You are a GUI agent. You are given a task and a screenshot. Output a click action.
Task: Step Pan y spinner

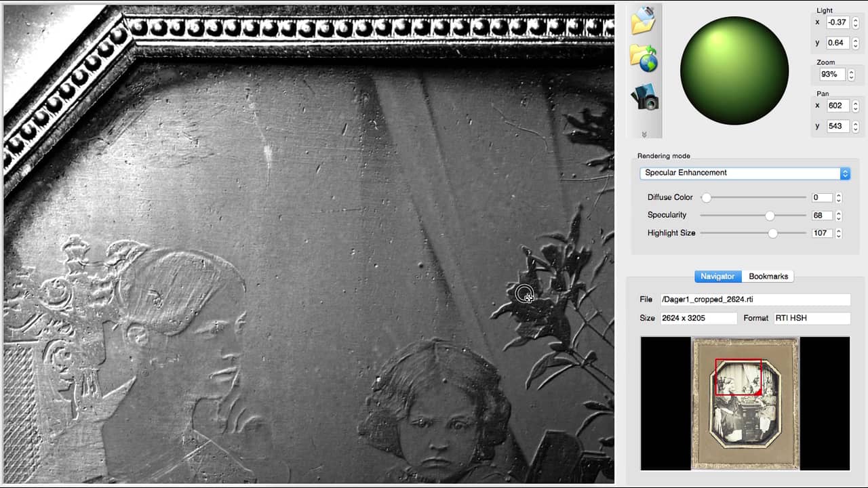point(855,126)
